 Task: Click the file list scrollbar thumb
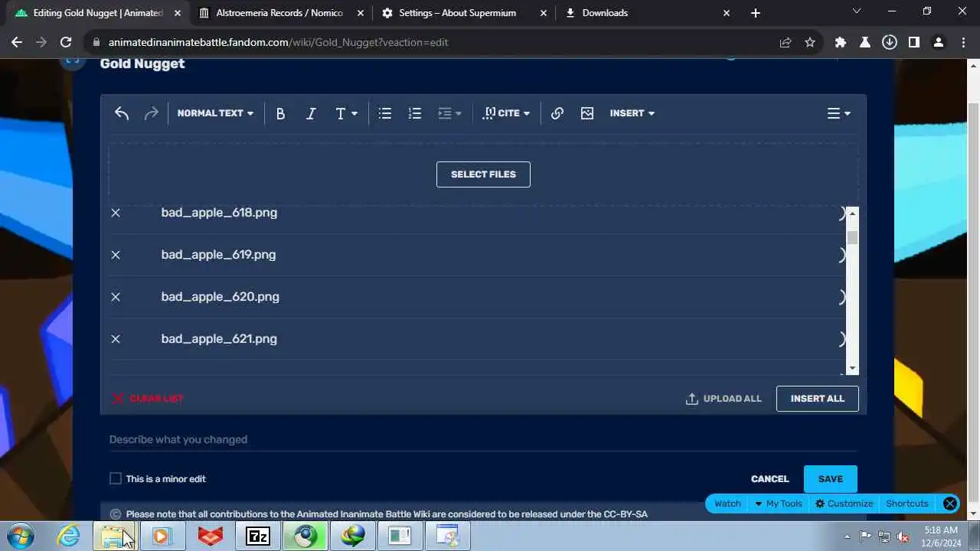coord(852,237)
